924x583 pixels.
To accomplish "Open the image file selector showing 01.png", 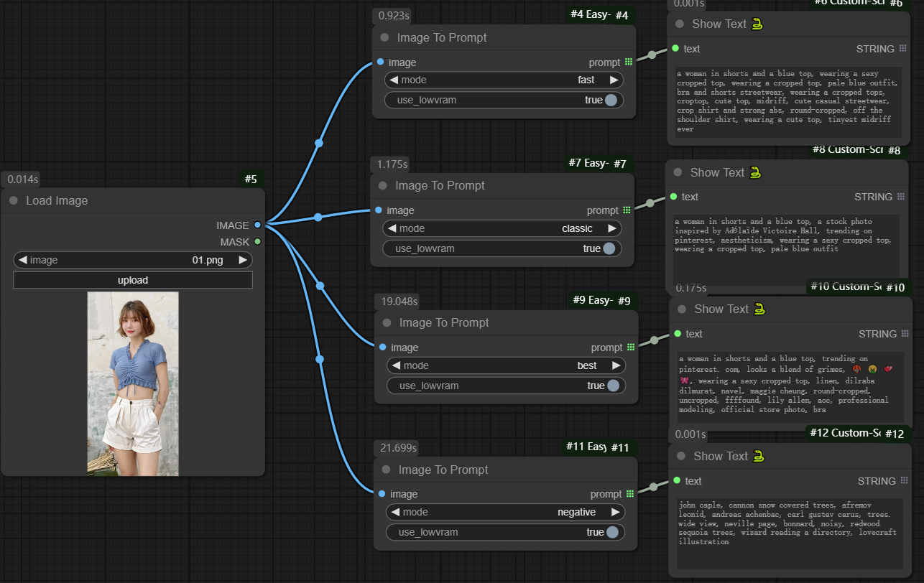I will pyautogui.click(x=133, y=260).
